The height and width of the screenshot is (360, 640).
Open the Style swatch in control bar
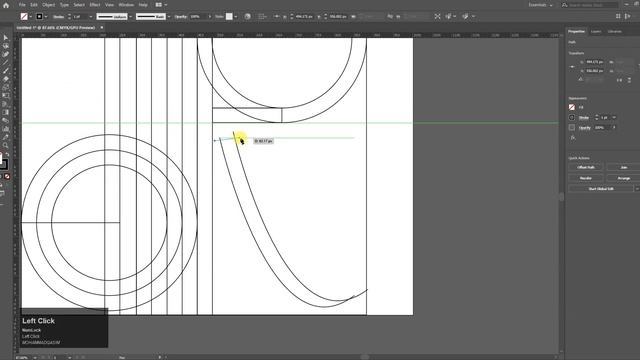[229, 16]
